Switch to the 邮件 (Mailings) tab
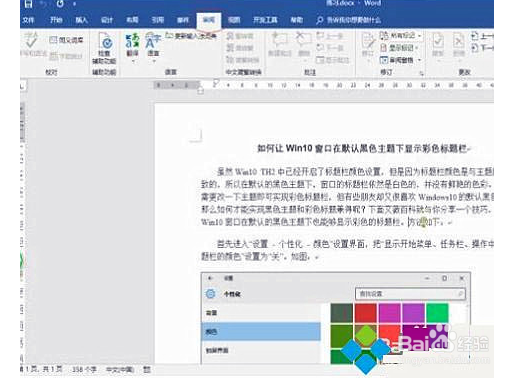Viewport: 518px width, 378px height. tap(183, 20)
